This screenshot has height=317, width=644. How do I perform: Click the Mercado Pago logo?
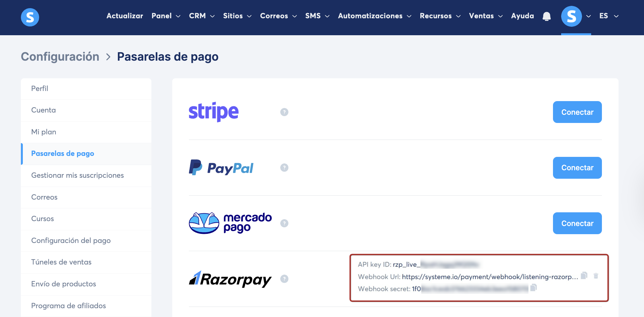click(230, 223)
